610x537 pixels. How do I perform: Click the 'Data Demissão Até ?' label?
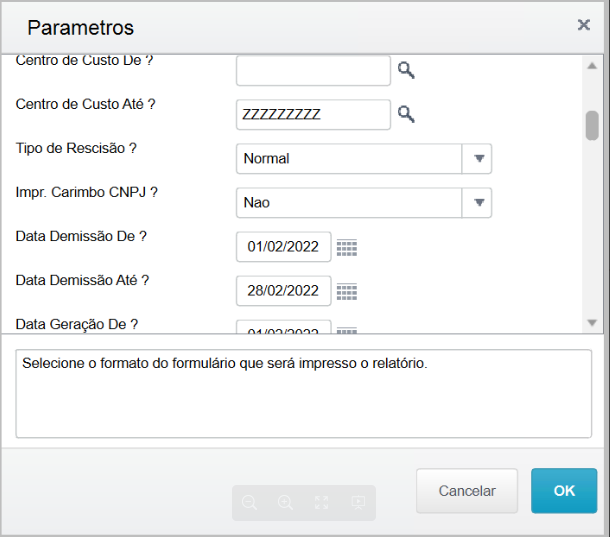(82, 280)
